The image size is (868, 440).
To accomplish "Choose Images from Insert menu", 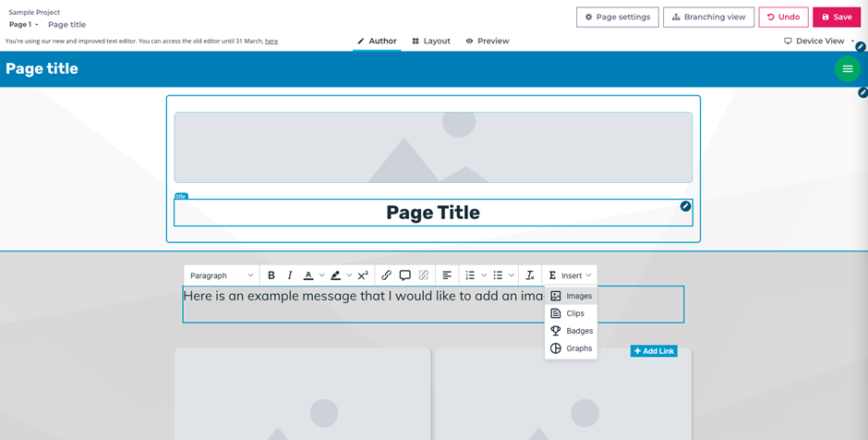I will pyautogui.click(x=571, y=296).
